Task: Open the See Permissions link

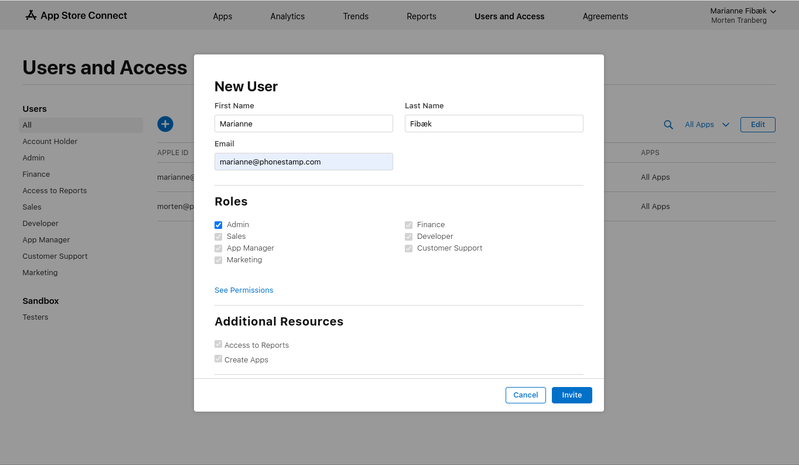Action: coord(244,290)
